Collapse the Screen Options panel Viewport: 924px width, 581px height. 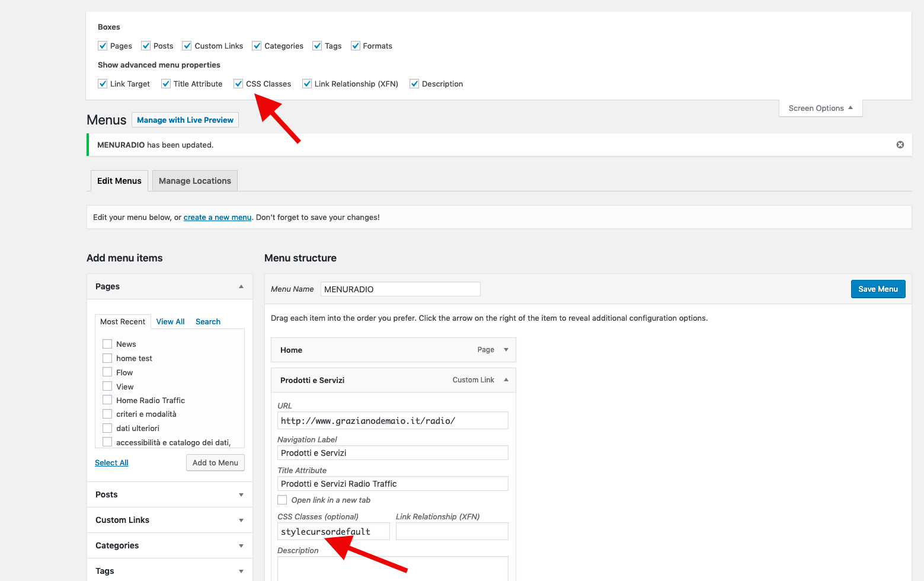point(820,108)
